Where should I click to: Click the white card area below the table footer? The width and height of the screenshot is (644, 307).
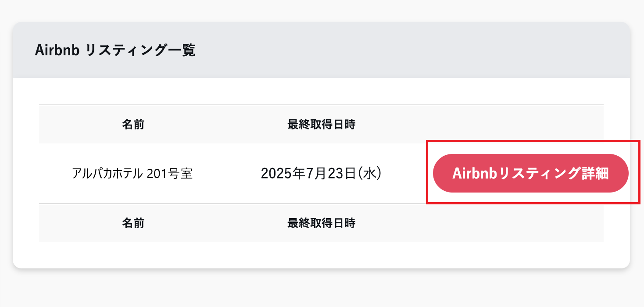click(x=321, y=254)
